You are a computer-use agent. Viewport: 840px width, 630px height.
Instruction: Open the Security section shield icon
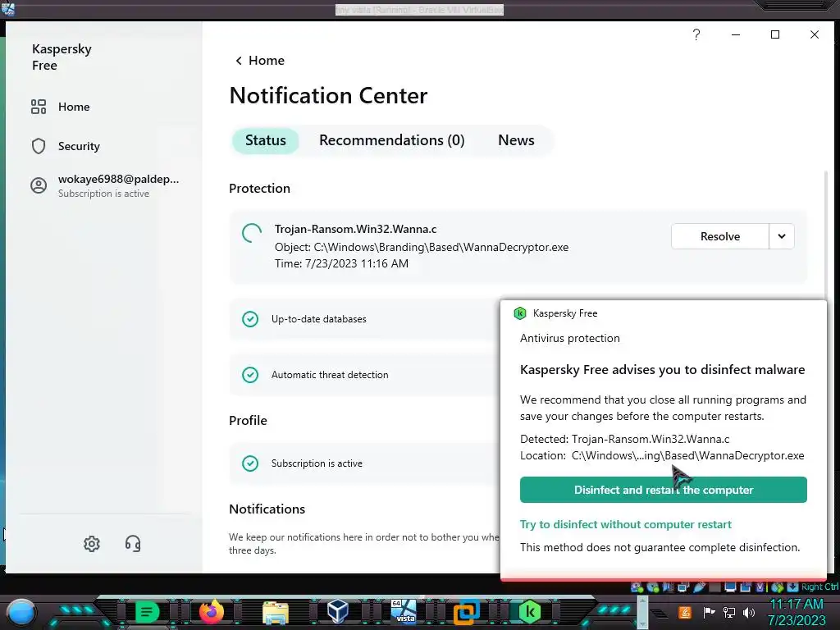pos(39,146)
